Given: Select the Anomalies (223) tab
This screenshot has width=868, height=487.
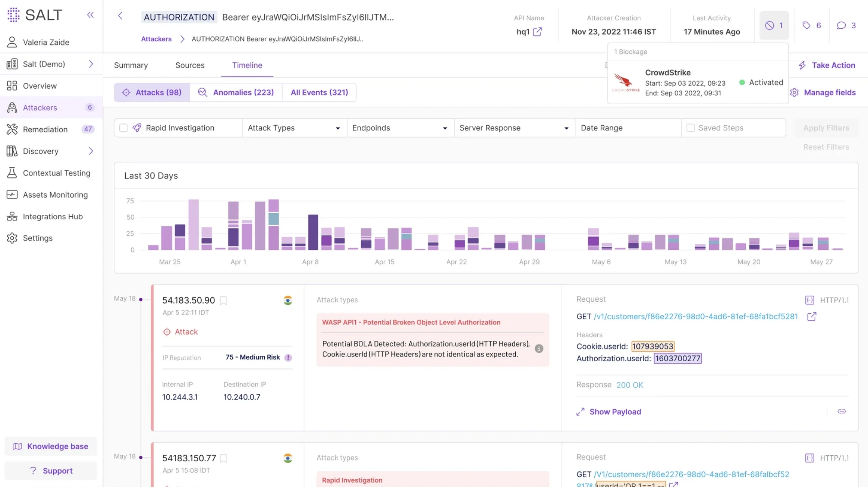Looking at the screenshot, I should click(243, 92).
